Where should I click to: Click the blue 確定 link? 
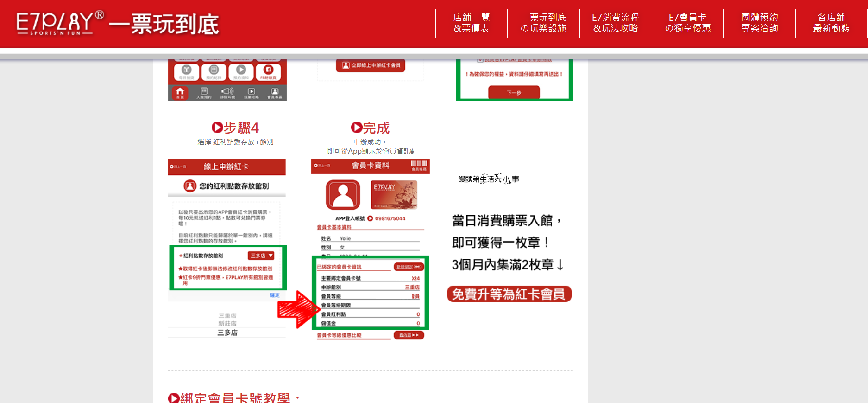275,295
